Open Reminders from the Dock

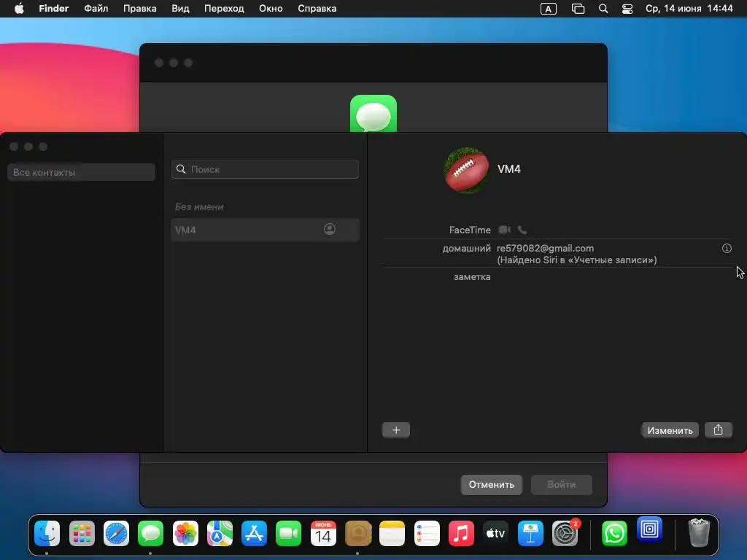click(x=427, y=533)
